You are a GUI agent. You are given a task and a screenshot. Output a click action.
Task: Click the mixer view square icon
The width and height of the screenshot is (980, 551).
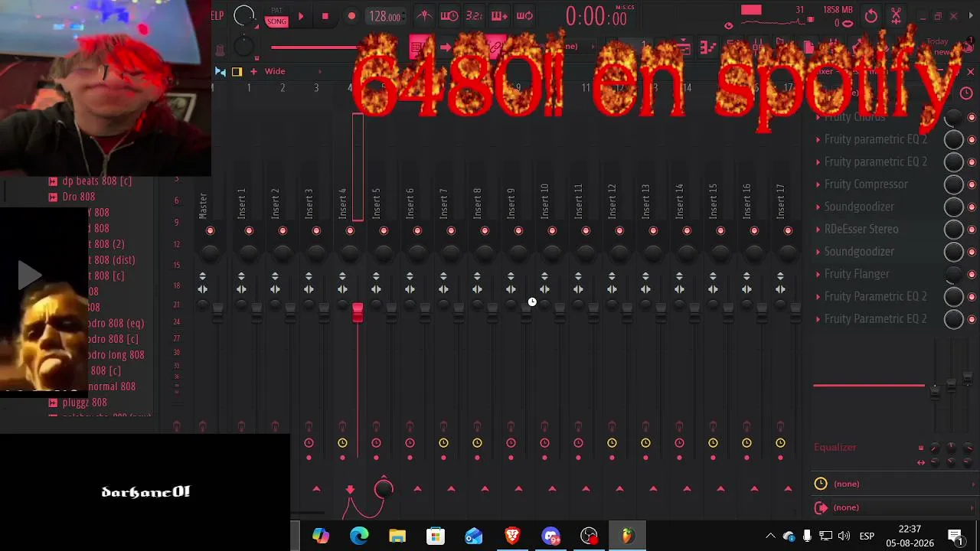[x=237, y=71]
